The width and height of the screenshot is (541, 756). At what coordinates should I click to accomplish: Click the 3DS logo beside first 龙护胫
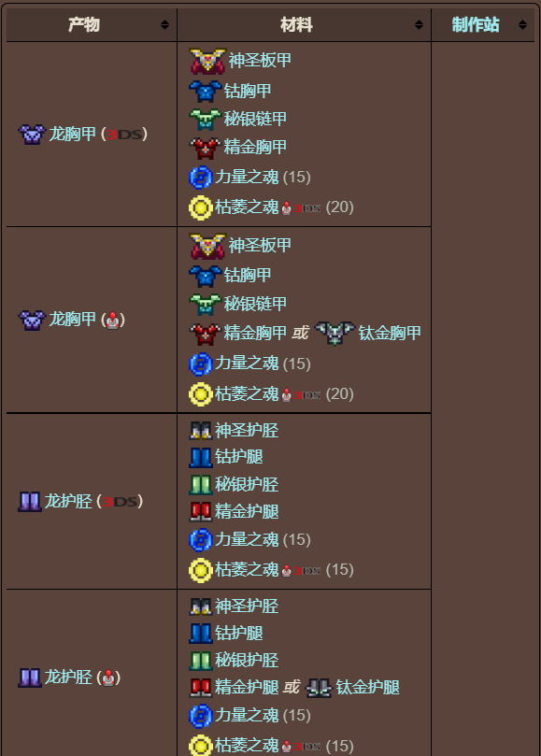(120, 502)
